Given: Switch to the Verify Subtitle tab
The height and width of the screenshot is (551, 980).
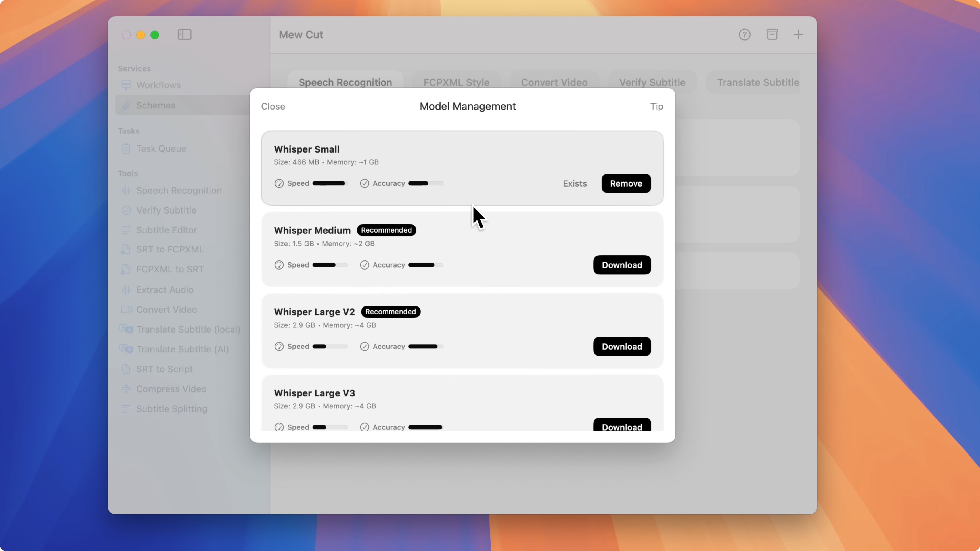Looking at the screenshot, I should point(652,82).
